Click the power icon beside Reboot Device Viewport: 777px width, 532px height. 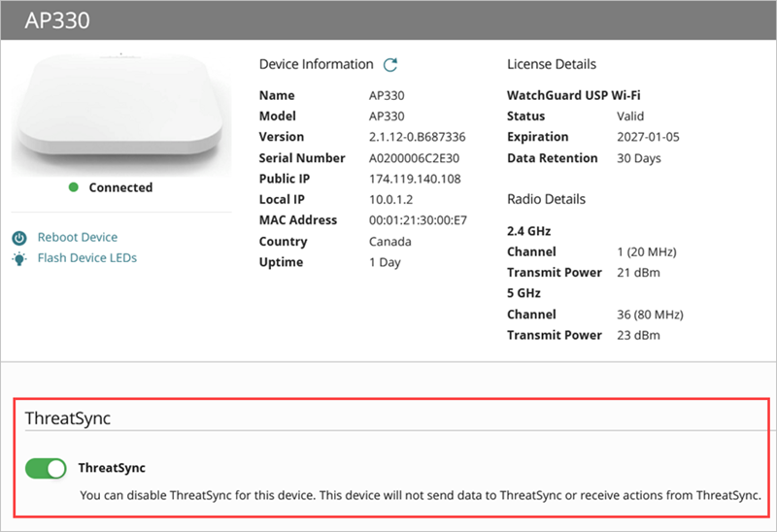(19, 238)
